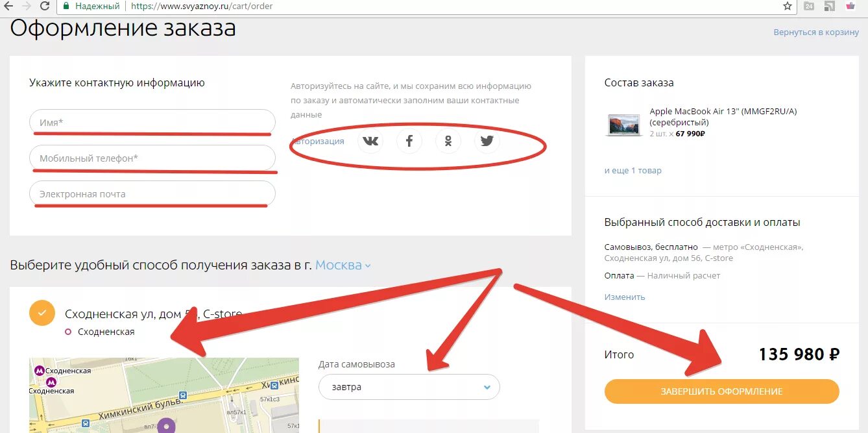
Task: Reload the page with the refresh icon
Action: tap(45, 6)
